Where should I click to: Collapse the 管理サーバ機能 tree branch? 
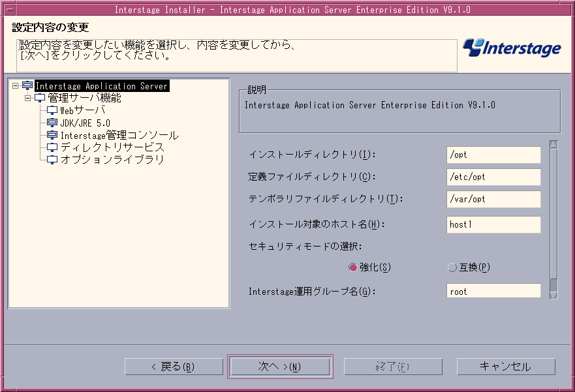[28, 98]
